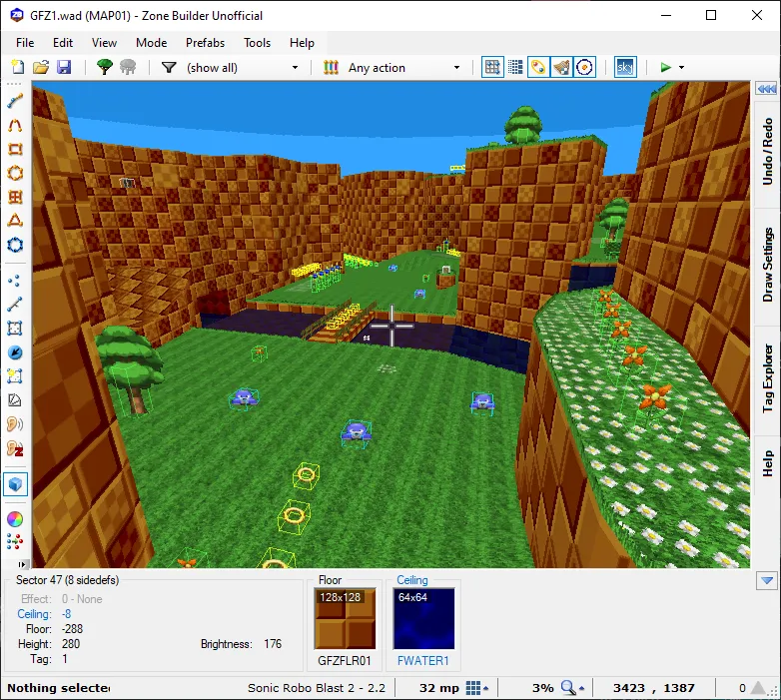Open the File menu
Image resolution: width=781 pixels, height=700 pixels.
pos(25,43)
